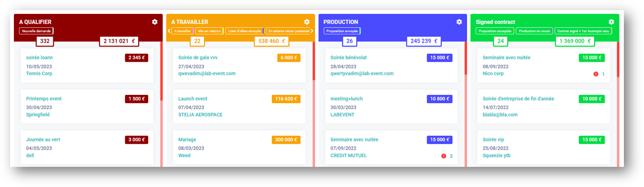
Task: Click Squeezie ytb company name
Action: 496,156
